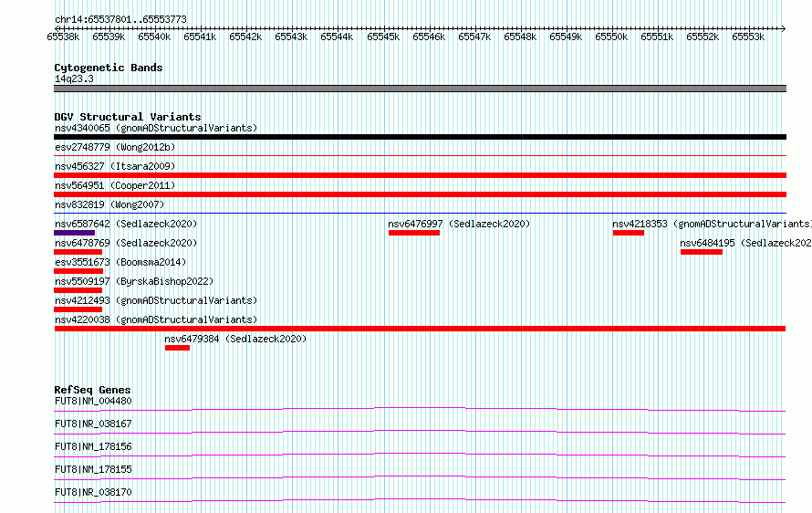Screen dimensions: 812x513
Task: Click the 65538k ruler mark
Action: [x=63, y=37]
